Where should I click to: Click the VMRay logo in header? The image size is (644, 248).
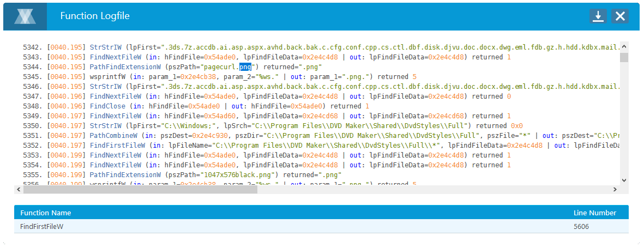point(25,16)
